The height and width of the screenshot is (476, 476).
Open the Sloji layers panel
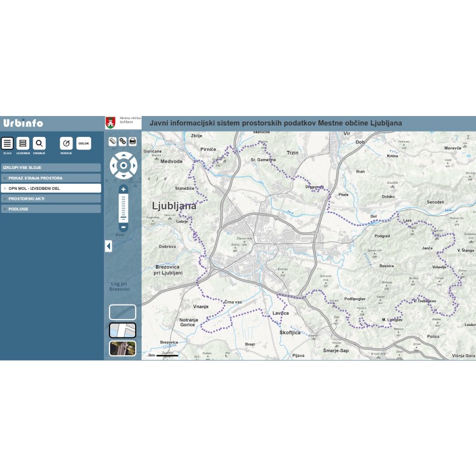pyautogui.click(x=7, y=143)
